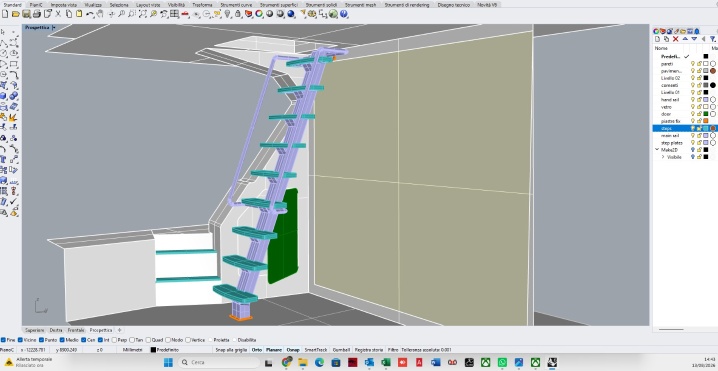Click the Print icon in the Standard toolbar
The width and height of the screenshot is (718, 371).
click(x=37, y=14)
